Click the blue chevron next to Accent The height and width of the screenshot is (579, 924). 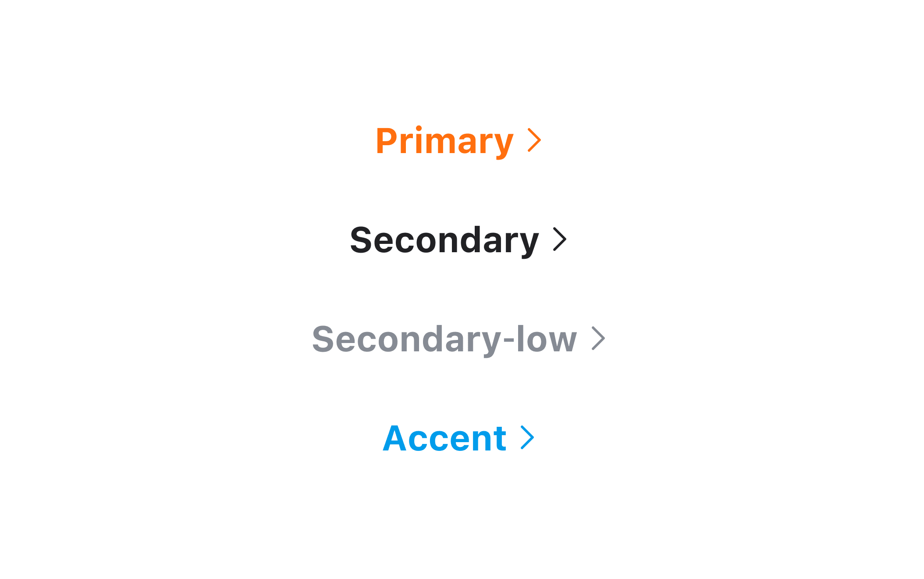(527, 437)
